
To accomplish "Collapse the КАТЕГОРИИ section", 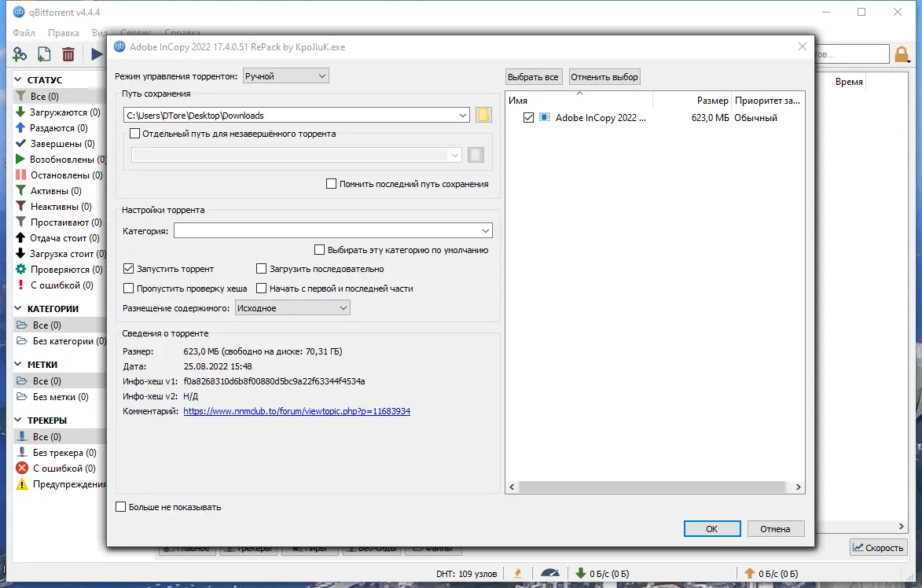I will pyautogui.click(x=18, y=309).
